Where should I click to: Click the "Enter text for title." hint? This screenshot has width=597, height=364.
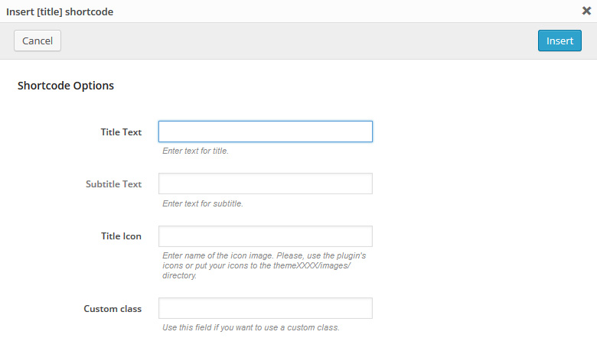click(x=196, y=151)
